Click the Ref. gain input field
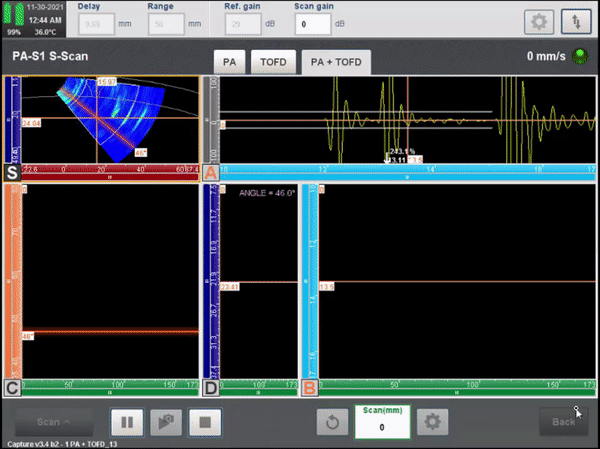 point(243,24)
